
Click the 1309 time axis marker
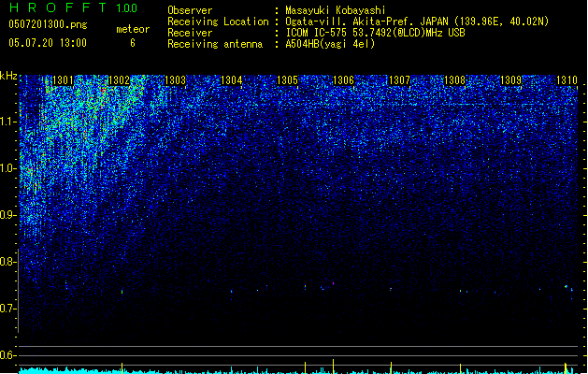pyautogui.click(x=511, y=80)
